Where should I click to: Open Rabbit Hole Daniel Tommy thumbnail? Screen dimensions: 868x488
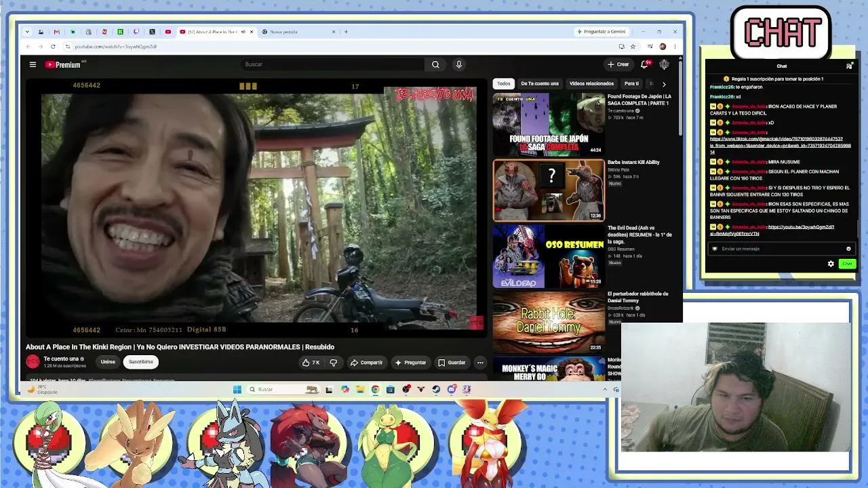tap(549, 322)
